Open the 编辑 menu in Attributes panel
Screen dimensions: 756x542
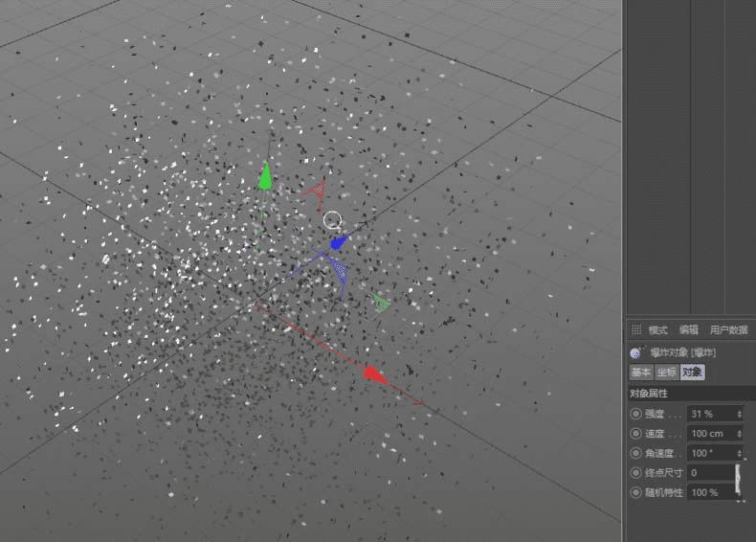[688, 330]
